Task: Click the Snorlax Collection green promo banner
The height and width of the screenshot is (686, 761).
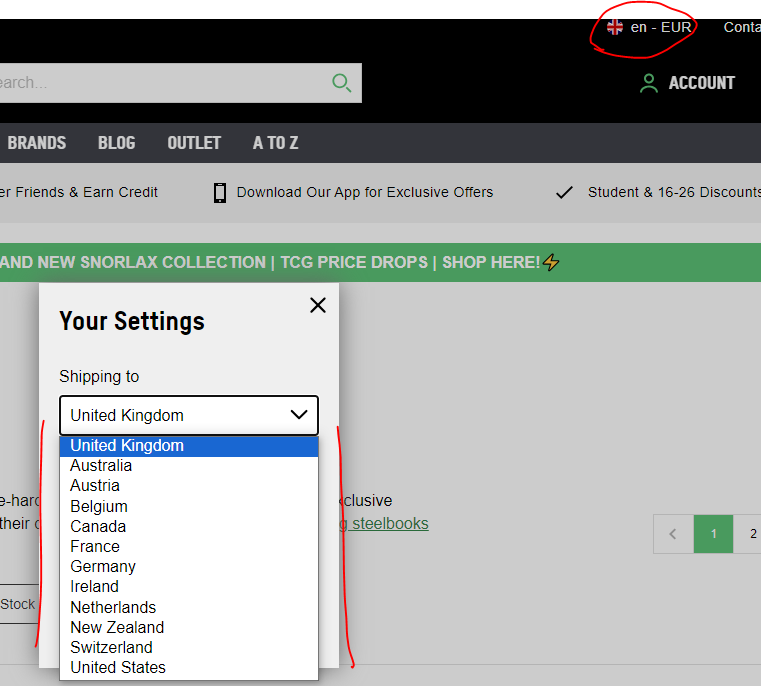Action: pos(380,262)
